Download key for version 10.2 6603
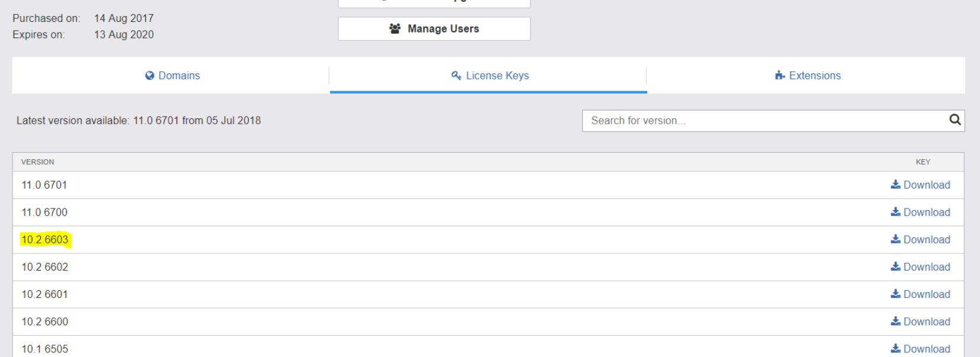Image resolution: width=980 pixels, height=357 pixels. pos(920,239)
